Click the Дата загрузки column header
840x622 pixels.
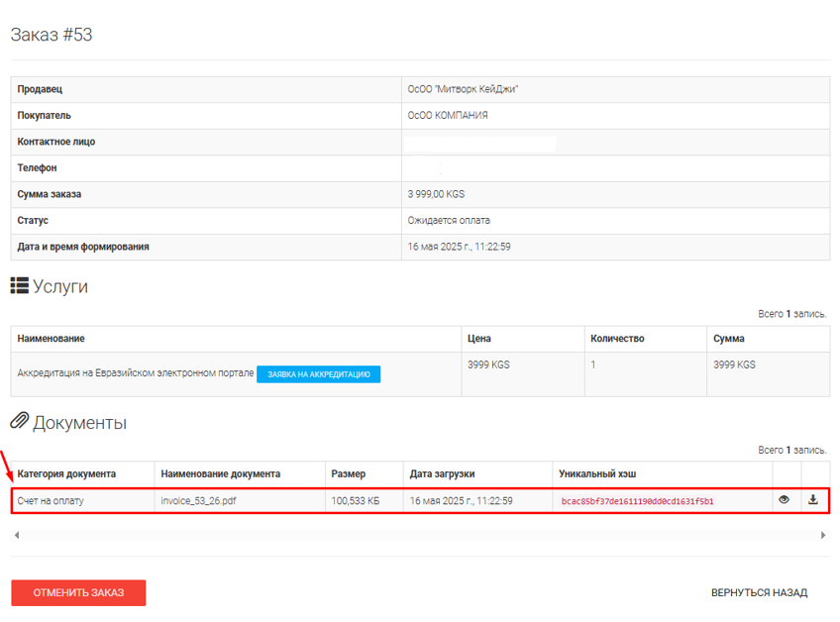(x=442, y=473)
